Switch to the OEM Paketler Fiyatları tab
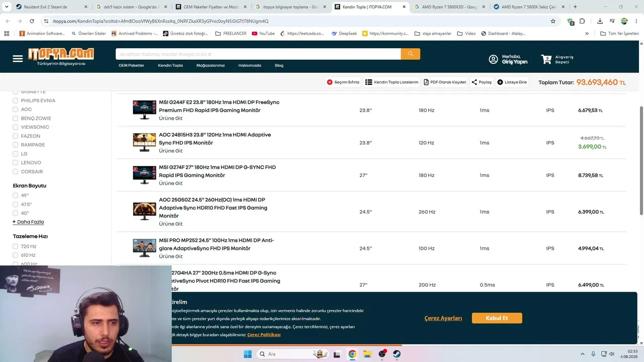 click(211, 7)
